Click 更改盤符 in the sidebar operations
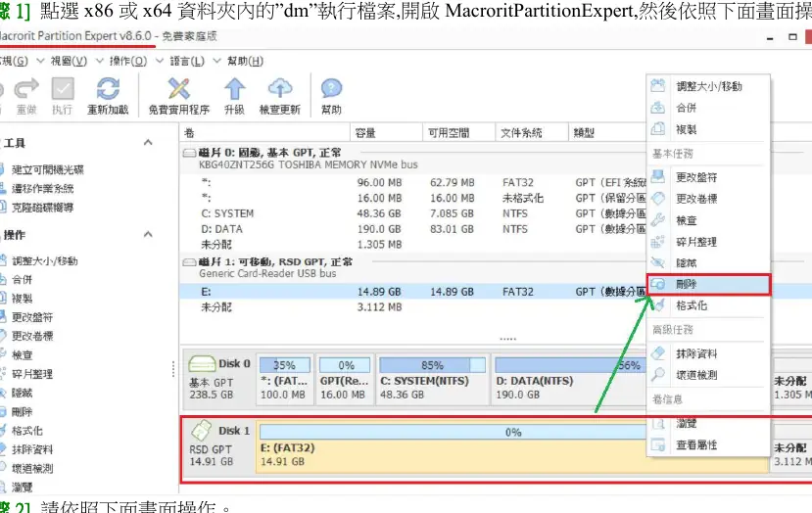812x513 pixels. [32, 317]
